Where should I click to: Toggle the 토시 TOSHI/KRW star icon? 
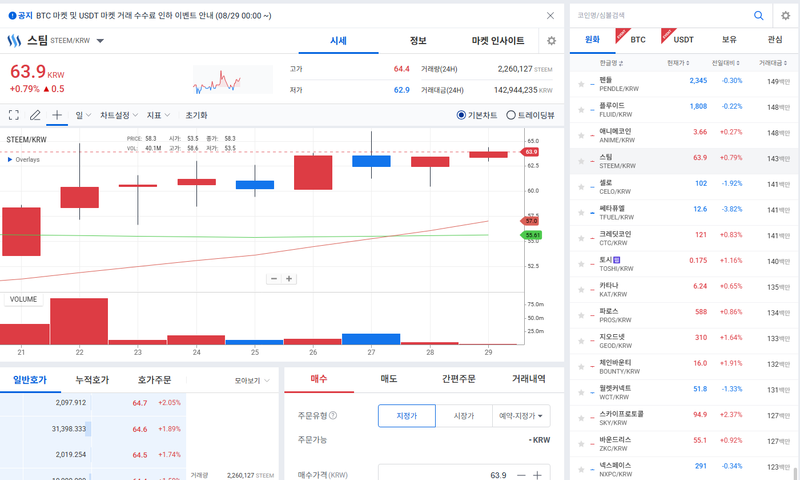581,264
